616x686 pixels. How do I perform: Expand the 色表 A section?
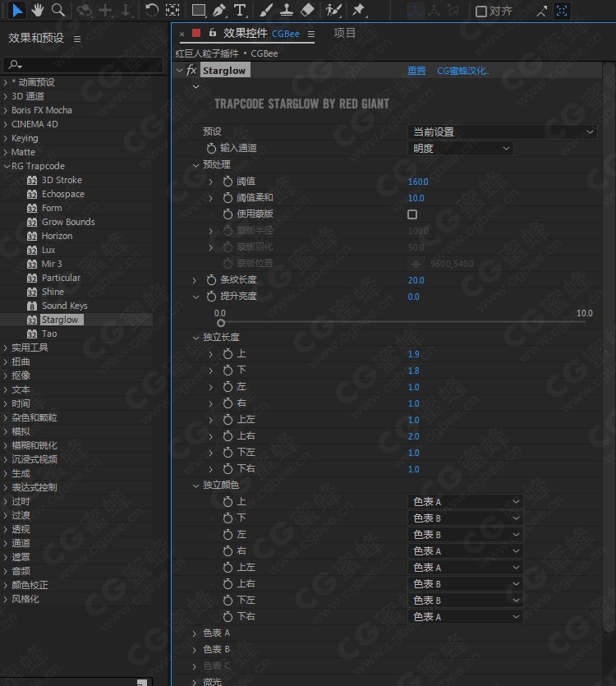[x=195, y=633]
